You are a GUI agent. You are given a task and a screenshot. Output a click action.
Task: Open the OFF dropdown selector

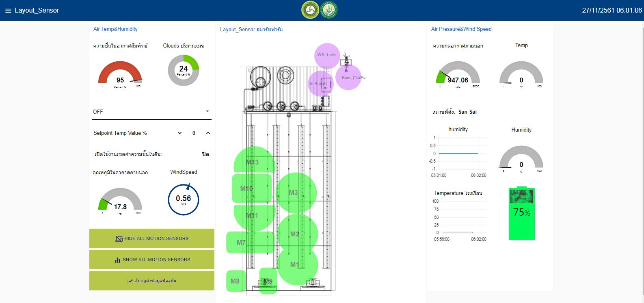tap(152, 112)
